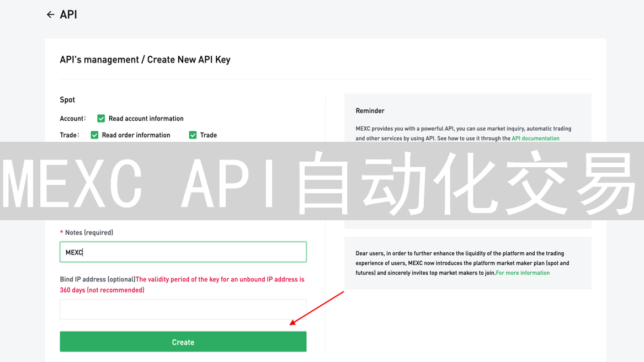
Task: Open the API documentation link
Action: coord(535,139)
